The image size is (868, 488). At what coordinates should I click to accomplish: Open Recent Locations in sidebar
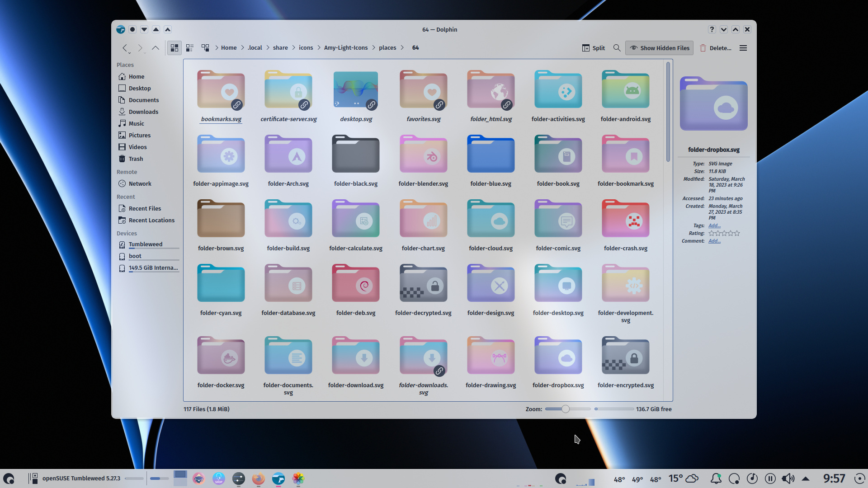(x=148, y=221)
